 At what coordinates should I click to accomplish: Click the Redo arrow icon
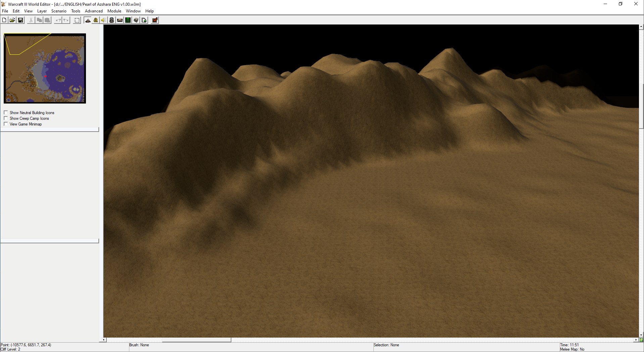click(x=66, y=20)
